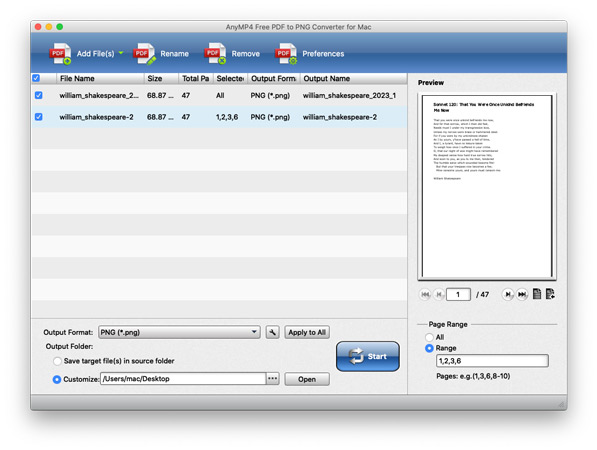Click the page preview thumbnail
The height and width of the screenshot is (450, 597).
487,186
